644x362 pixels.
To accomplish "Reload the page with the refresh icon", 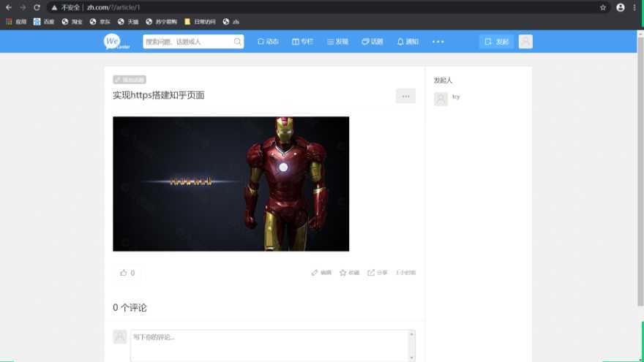I will pyautogui.click(x=37, y=7).
